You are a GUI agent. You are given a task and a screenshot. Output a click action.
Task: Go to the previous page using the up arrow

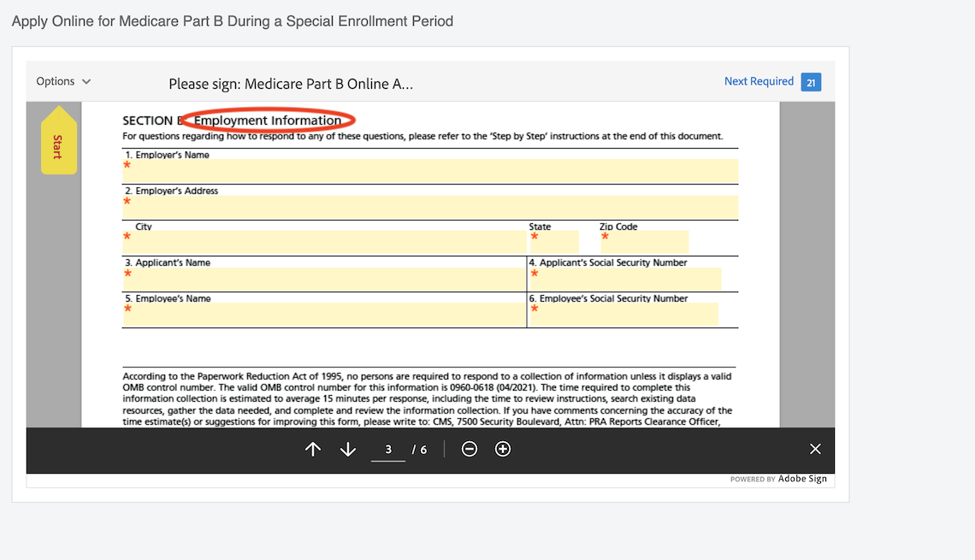pos(313,448)
